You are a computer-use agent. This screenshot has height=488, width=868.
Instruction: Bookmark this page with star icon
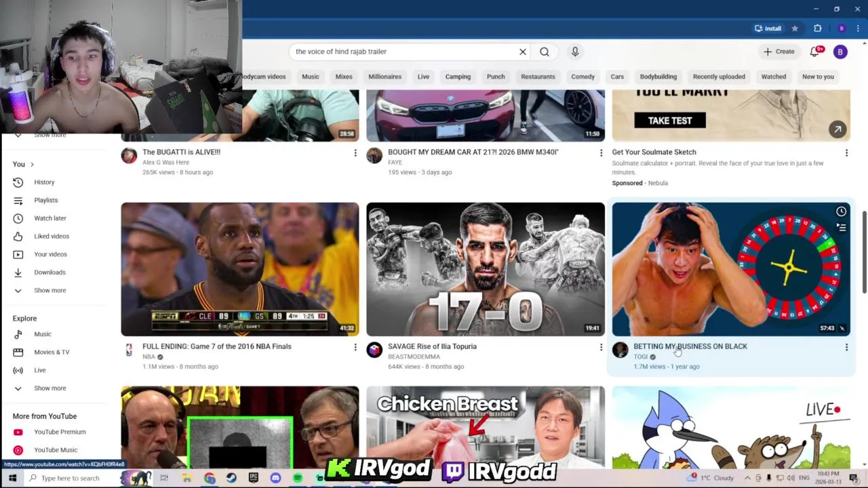point(795,28)
